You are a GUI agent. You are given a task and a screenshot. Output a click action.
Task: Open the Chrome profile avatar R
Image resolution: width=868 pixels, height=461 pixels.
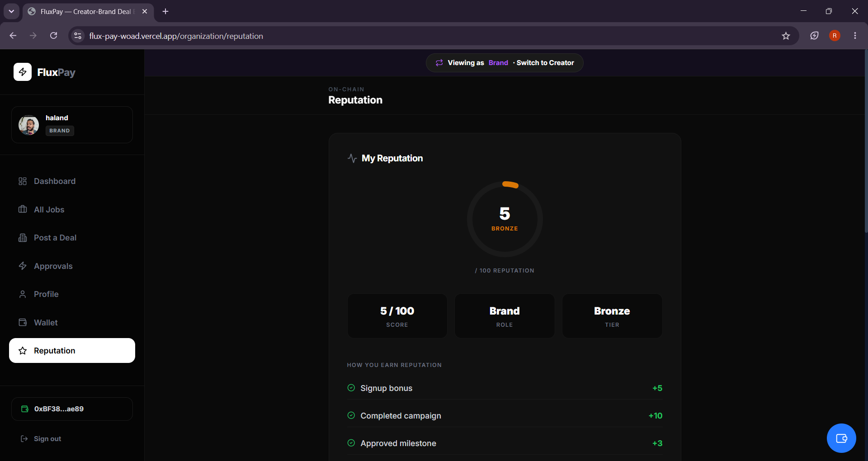835,36
